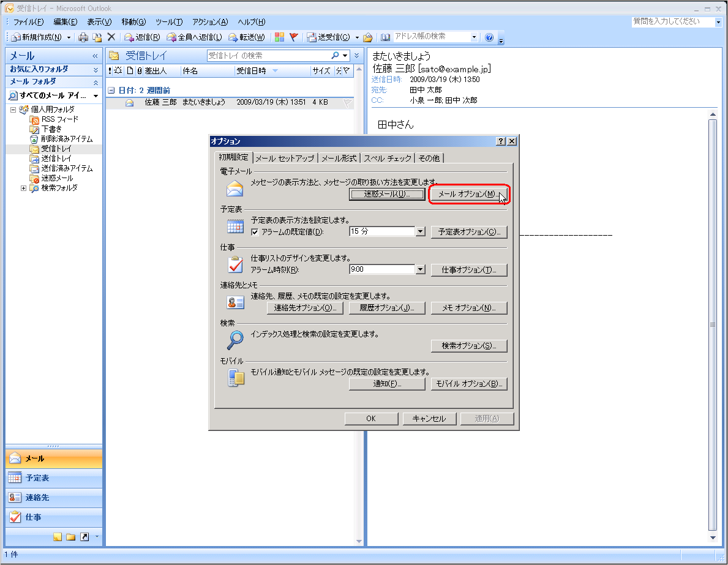Click 連絡先オプション(O) button

[x=305, y=308]
